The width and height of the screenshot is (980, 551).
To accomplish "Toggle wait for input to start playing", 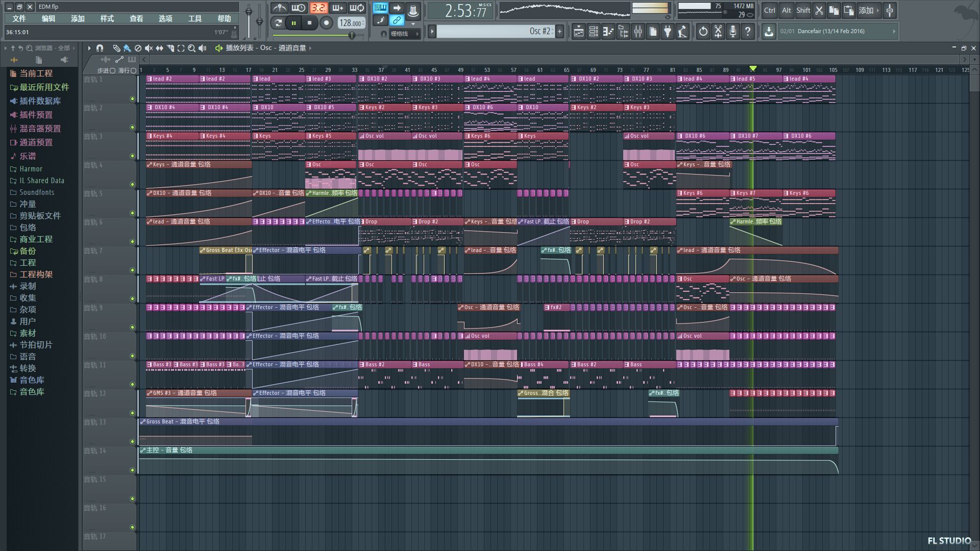I will pyautogui.click(x=299, y=8).
